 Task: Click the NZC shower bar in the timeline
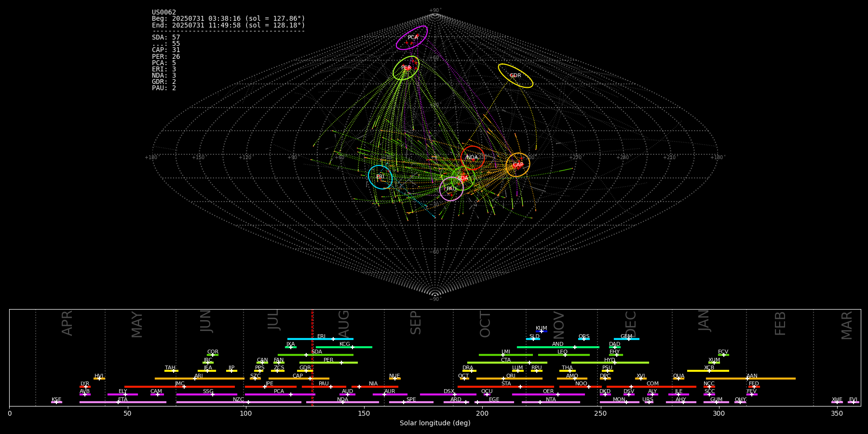pyautogui.click(x=239, y=402)
